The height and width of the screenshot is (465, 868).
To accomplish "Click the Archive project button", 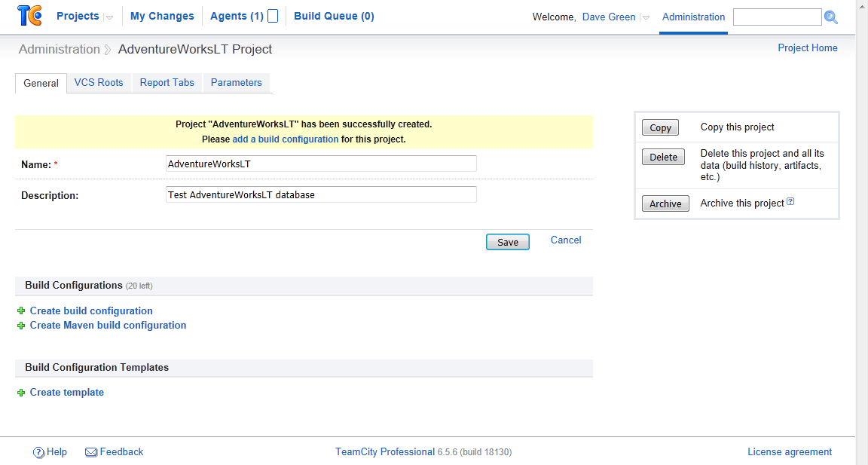I will pos(665,203).
